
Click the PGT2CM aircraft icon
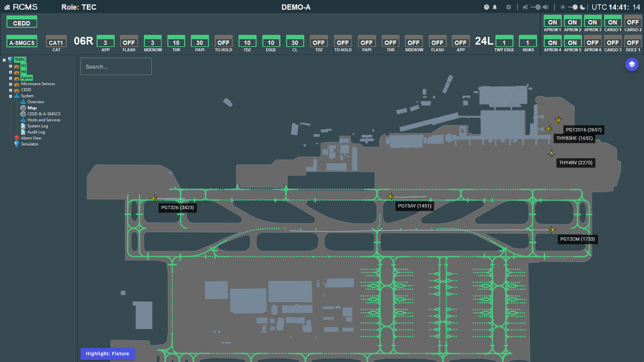[552, 230]
